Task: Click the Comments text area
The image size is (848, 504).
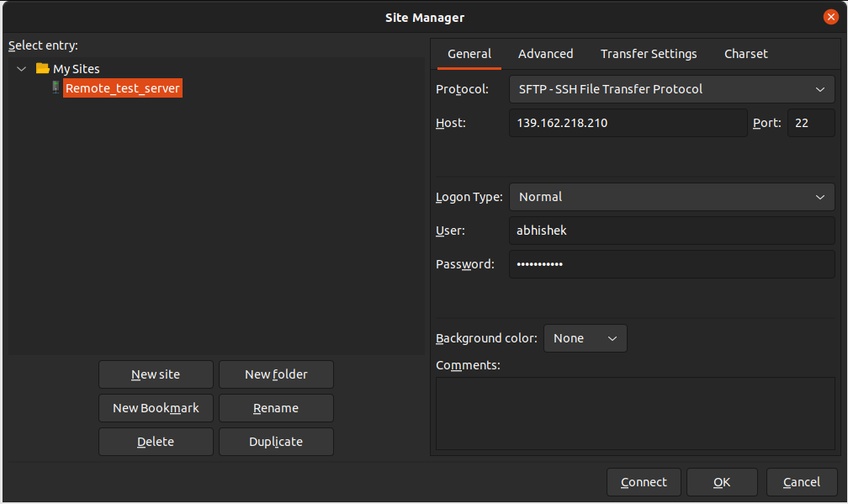Action: 635,413
